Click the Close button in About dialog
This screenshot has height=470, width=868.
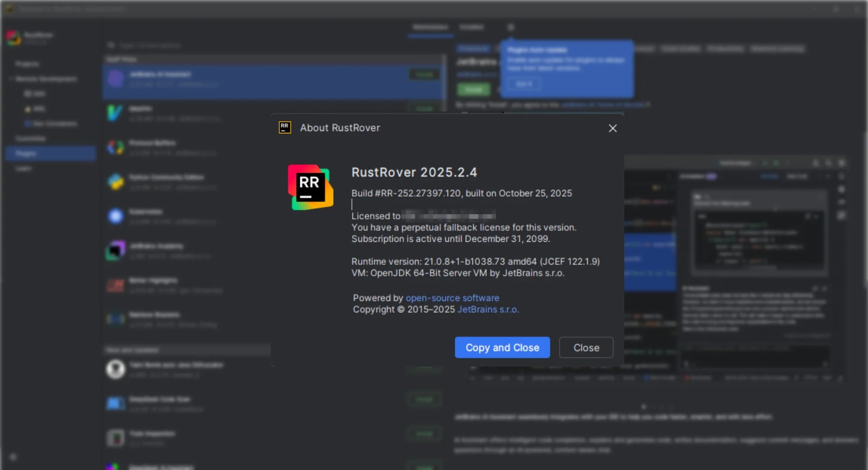[x=586, y=348]
